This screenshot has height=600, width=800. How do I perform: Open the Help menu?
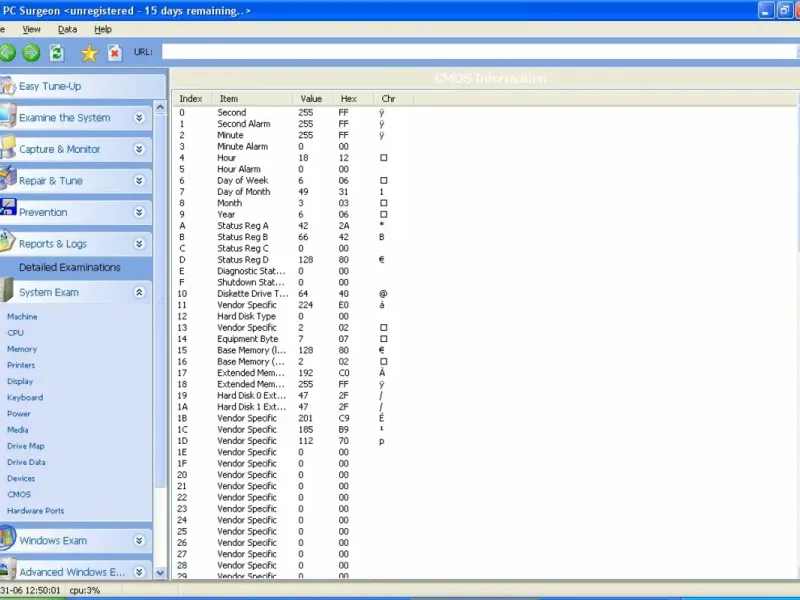103,30
